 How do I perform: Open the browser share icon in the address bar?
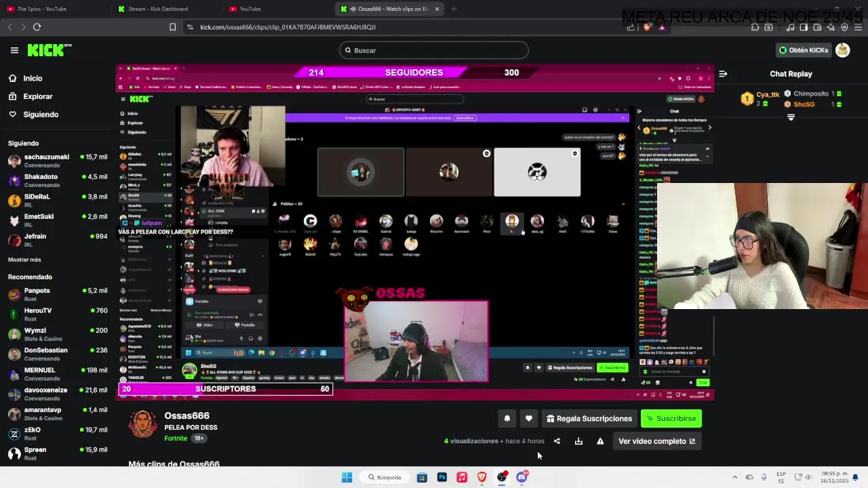coord(631,27)
